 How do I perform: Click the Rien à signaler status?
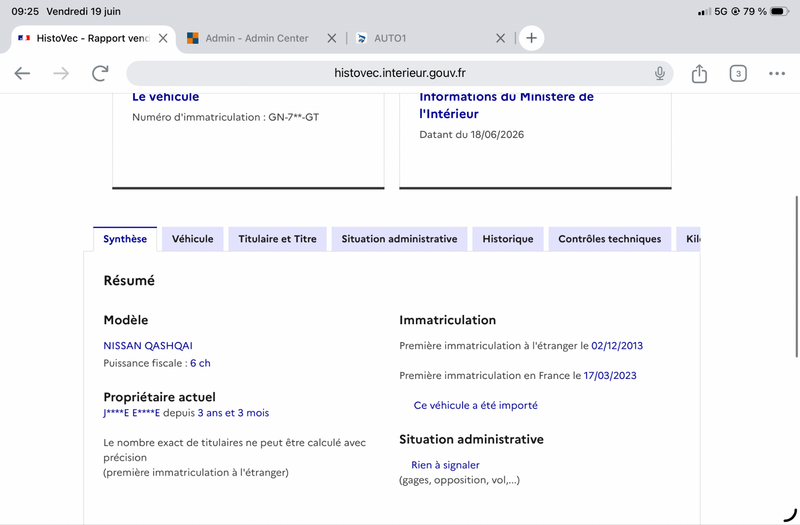coord(445,465)
